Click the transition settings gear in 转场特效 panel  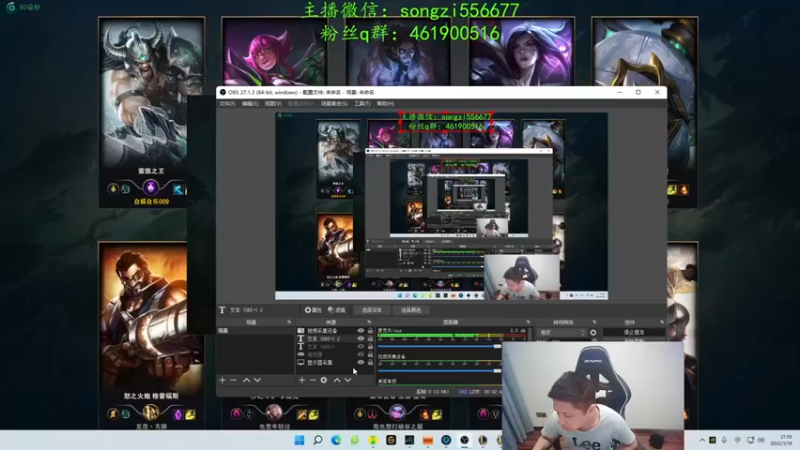point(593,333)
